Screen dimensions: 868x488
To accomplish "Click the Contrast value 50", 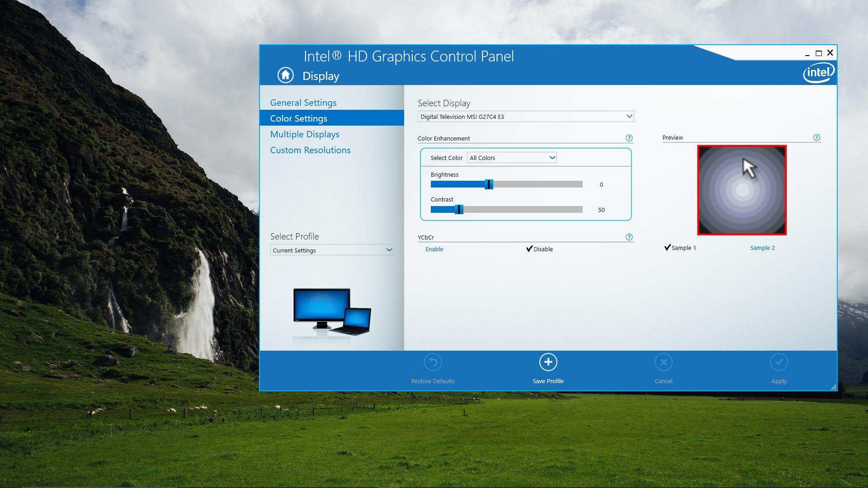I will pos(601,210).
